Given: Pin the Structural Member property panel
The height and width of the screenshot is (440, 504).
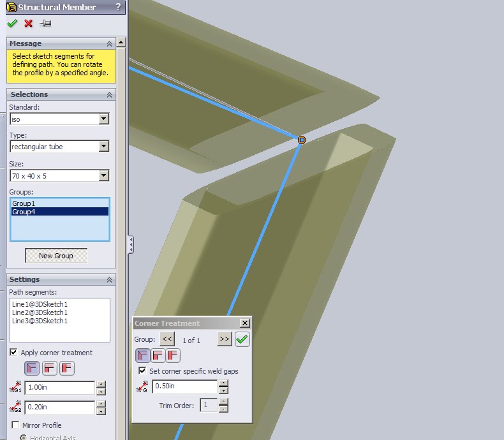Looking at the screenshot, I should [x=45, y=23].
